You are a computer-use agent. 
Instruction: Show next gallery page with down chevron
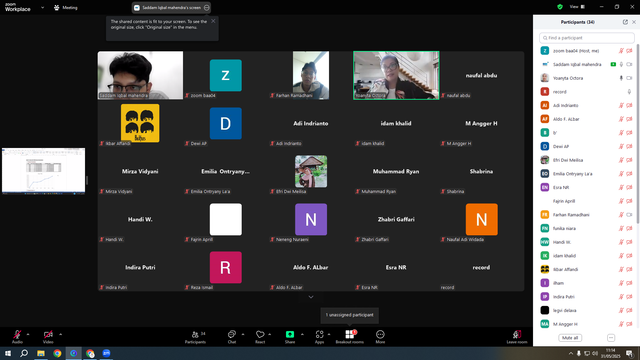click(x=311, y=297)
